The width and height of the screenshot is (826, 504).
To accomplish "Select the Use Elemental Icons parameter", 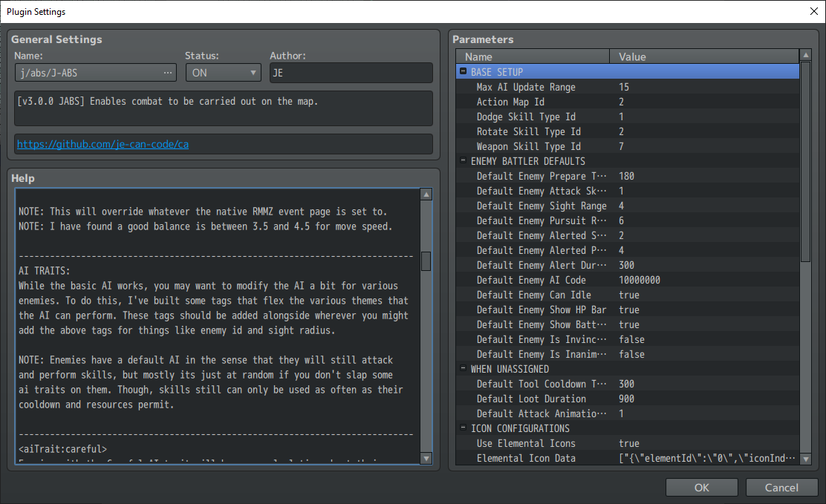I will click(628, 443).
